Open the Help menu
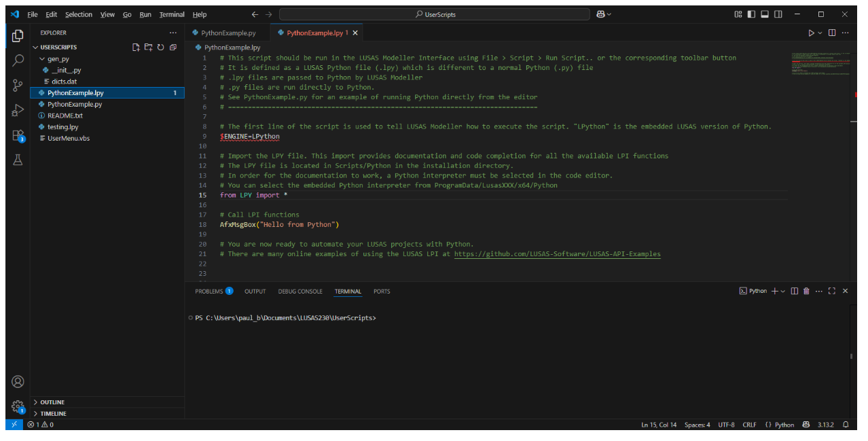The height and width of the screenshot is (441, 868). click(200, 14)
